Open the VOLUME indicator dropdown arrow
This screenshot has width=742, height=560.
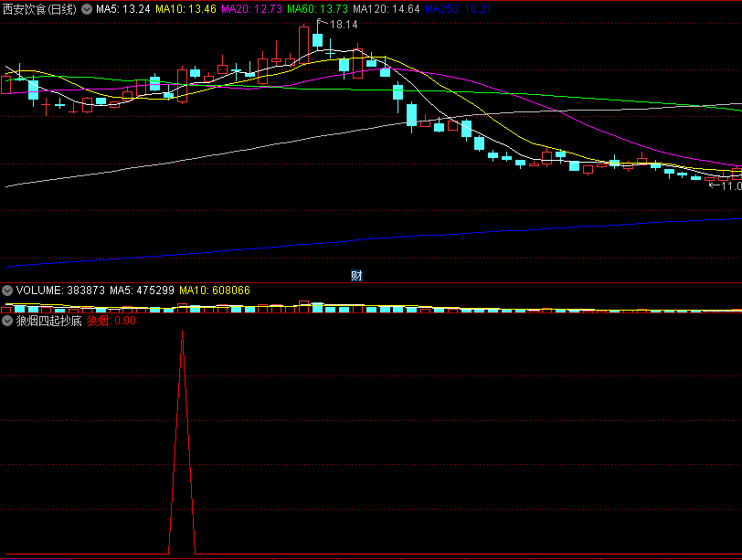(7, 291)
